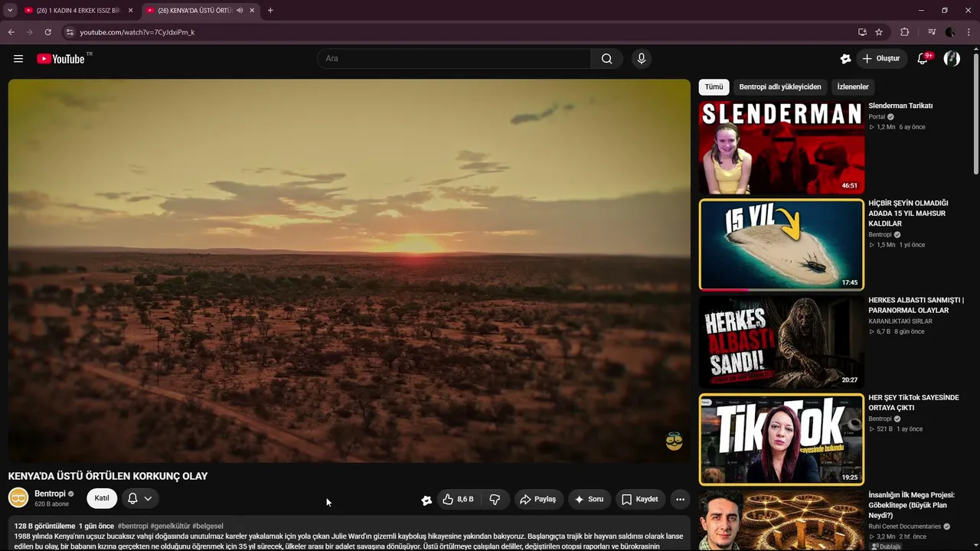Select 'Bentropi adlı yükleyiciden' chip
The image size is (980, 551).
tap(780, 87)
